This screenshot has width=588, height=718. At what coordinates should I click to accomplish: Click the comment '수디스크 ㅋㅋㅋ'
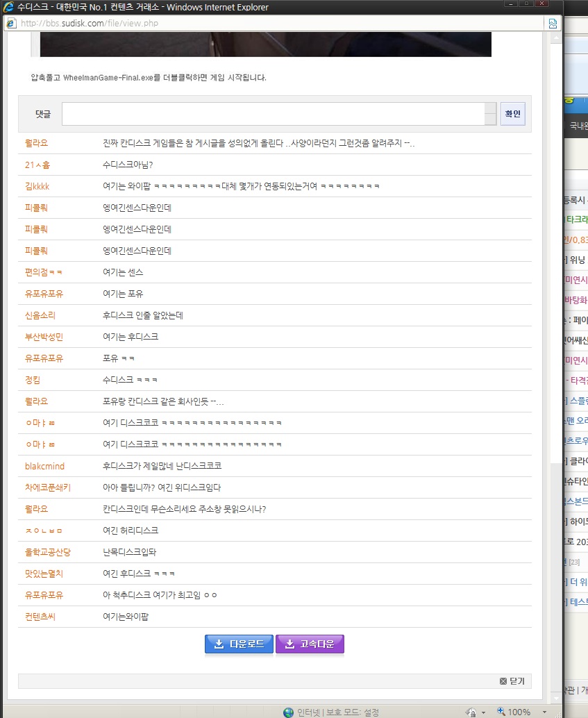[x=130, y=380]
